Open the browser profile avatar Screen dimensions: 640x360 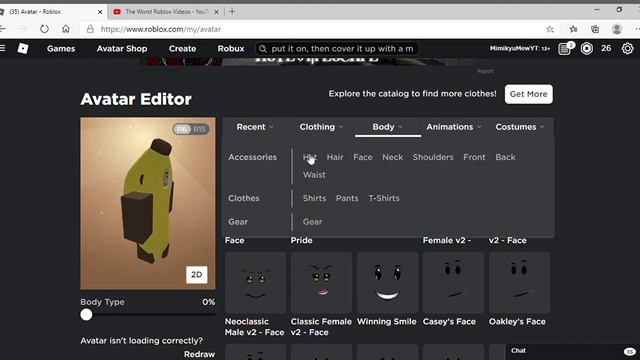pyautogui.click(x=617, y=29)
